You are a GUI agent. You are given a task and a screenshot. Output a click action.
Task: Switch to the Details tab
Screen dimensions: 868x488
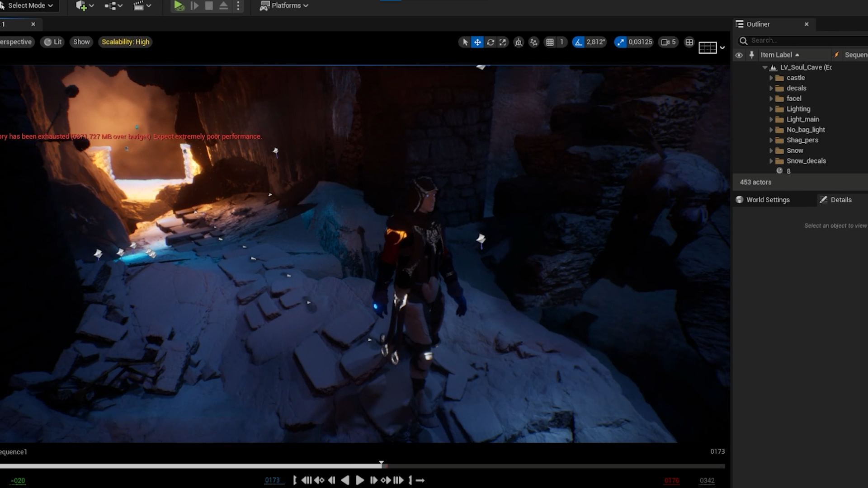(x=840, y=200)
